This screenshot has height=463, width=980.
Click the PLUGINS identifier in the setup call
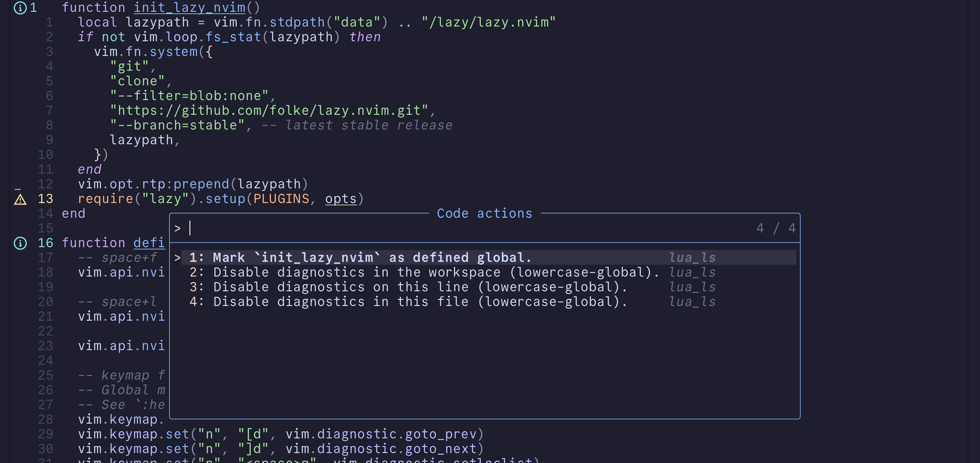(x=281, y=199)
